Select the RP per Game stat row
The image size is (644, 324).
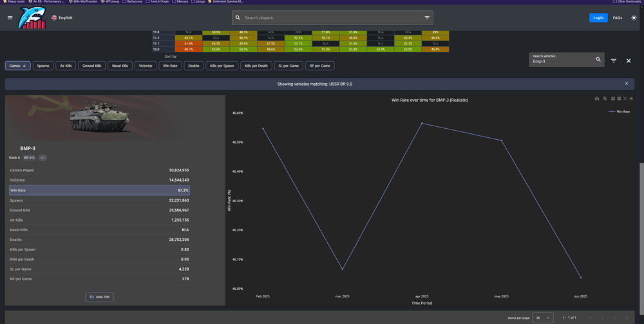tap(99, 279)
